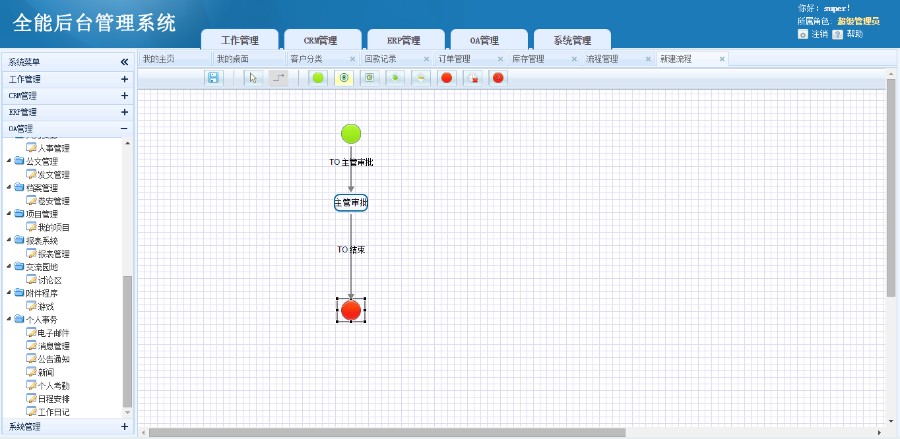Image resolution: width=900 pixels, height=439 pixels.
Task: Collapse the 个人事务 tree folder arrow
Action: 9,319
